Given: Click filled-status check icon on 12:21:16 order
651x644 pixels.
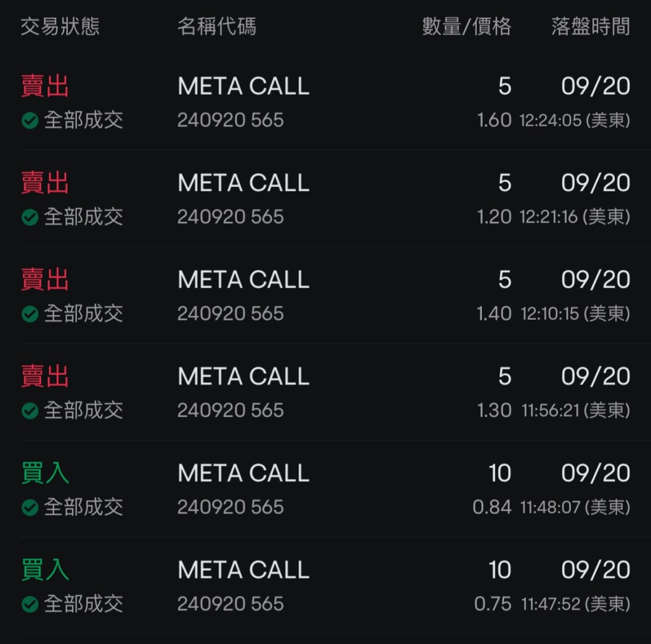Looking at the screenshot, I should (x=30, y=217).
